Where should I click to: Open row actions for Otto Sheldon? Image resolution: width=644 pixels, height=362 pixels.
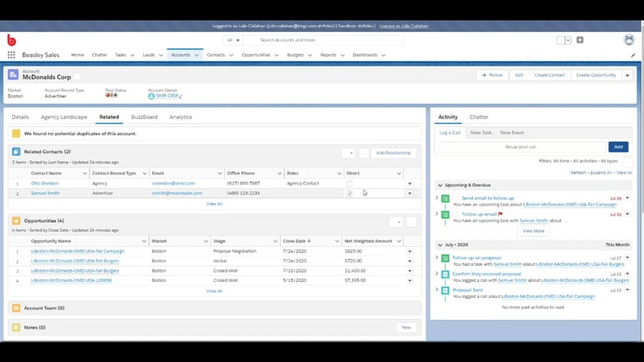[410, 184]
